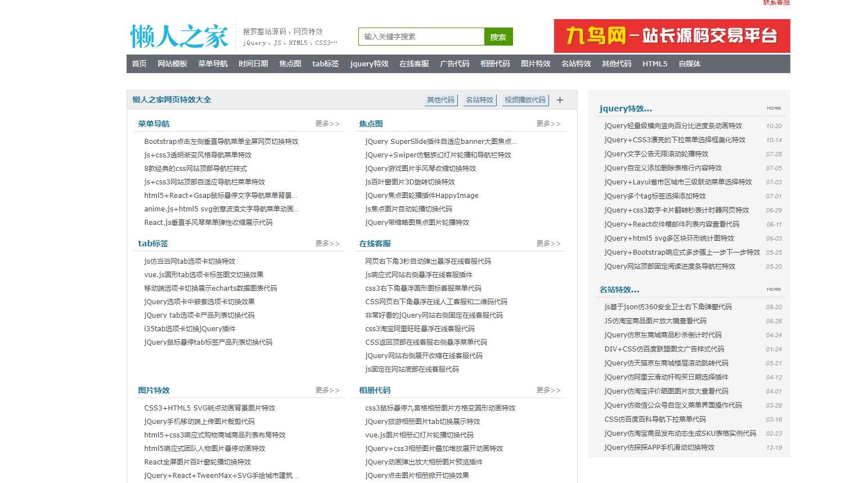
Task: Open the 焦点图 section heading link
Action: coord(371,124)
